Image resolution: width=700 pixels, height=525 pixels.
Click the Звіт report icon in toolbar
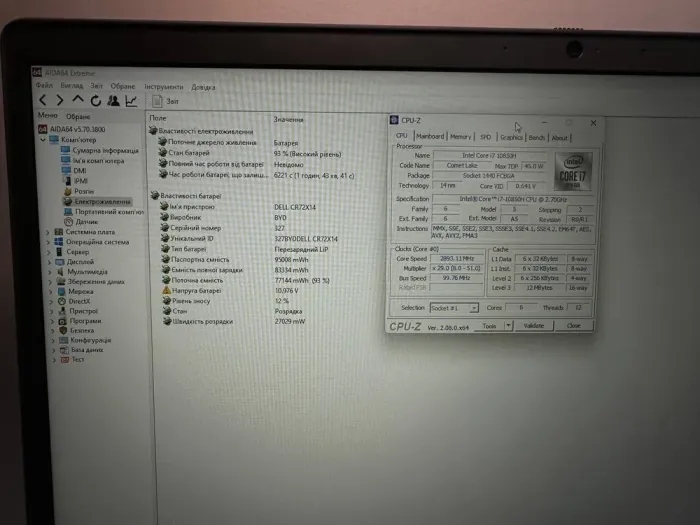[157, 101]
